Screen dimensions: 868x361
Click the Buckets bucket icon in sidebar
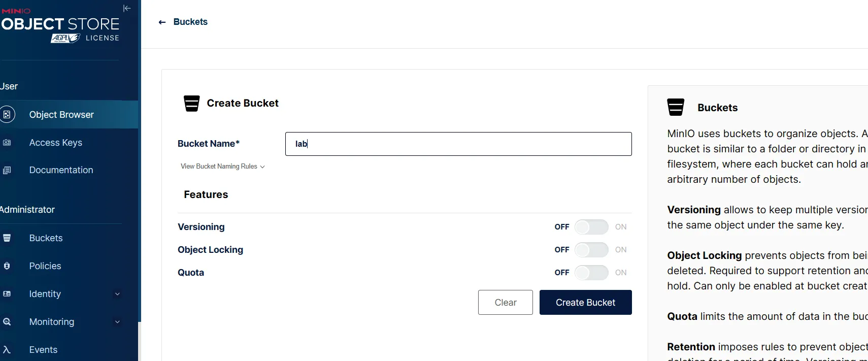7,238
